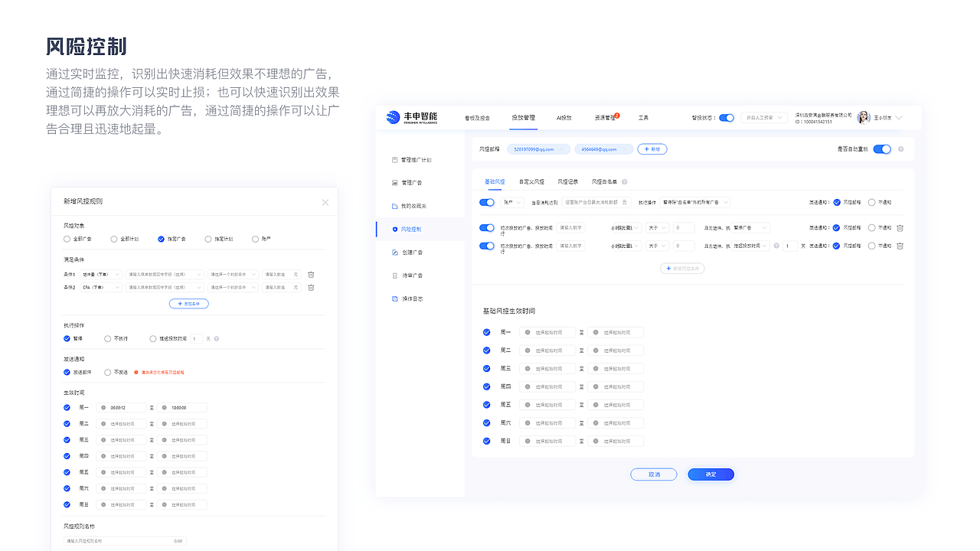Toggle the 是否自动重启 switch

pyautogui.click(x=882, y=149)
